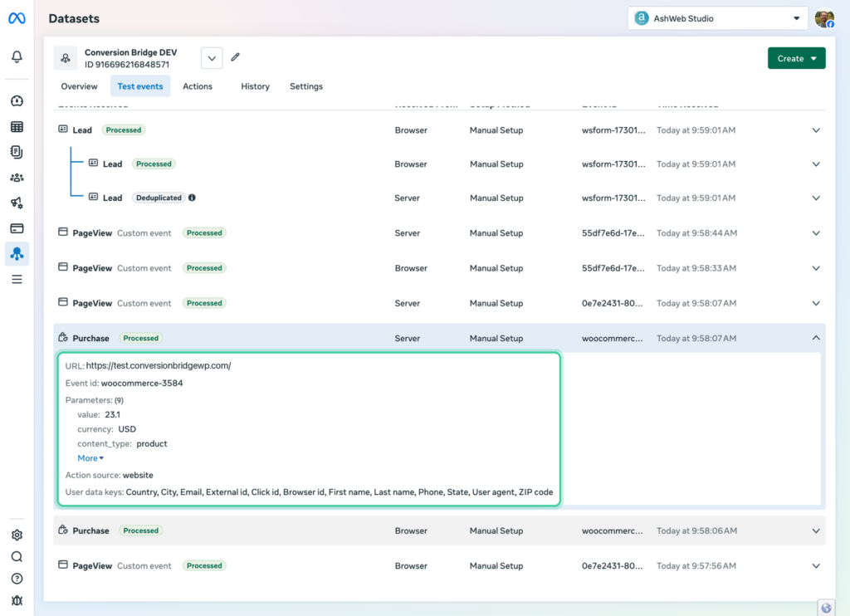Click the value 23.1 parameter
The height and width of the screenshot is (616, 850).
coord(99,414)
